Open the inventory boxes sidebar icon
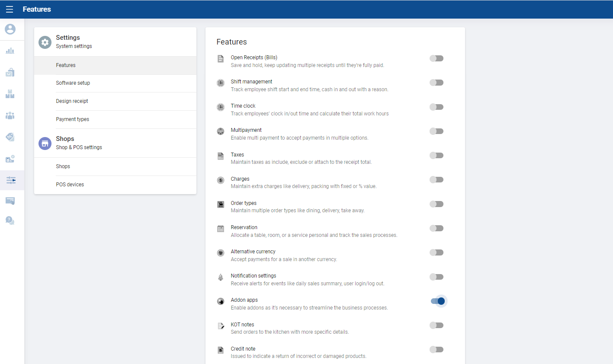This screenshot has height=364, width=613. coord(10,94)
